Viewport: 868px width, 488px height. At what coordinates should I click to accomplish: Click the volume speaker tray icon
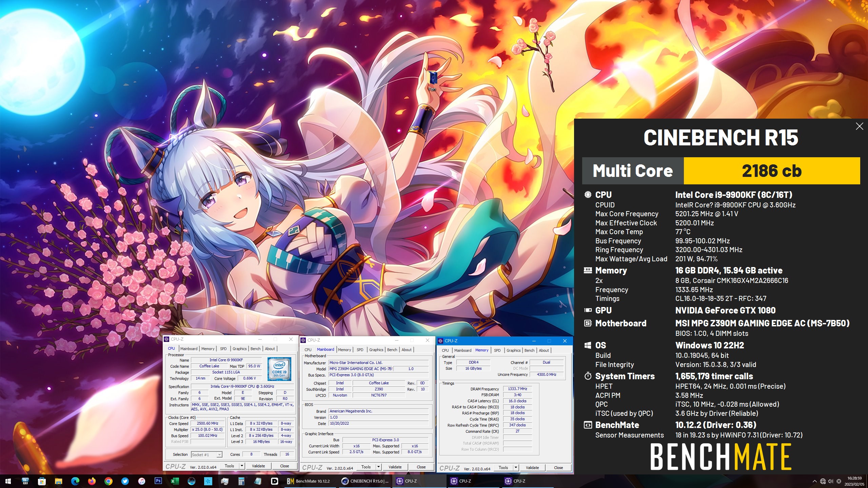[x=831, y=481]
